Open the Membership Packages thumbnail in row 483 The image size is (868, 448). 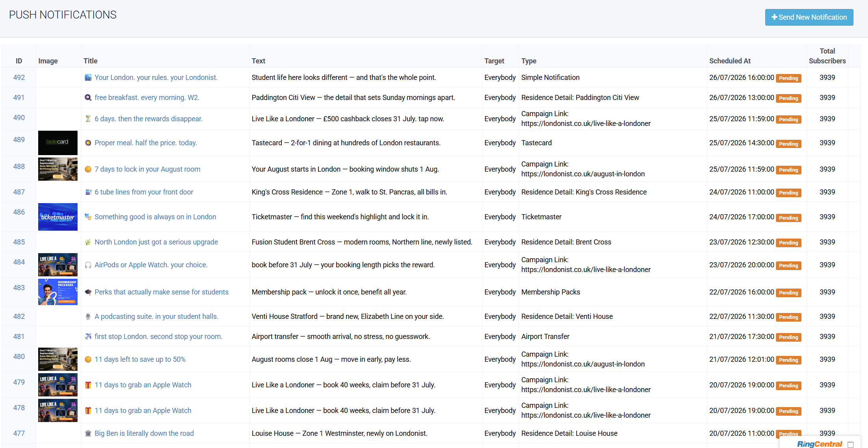click(x=58, y=292)
